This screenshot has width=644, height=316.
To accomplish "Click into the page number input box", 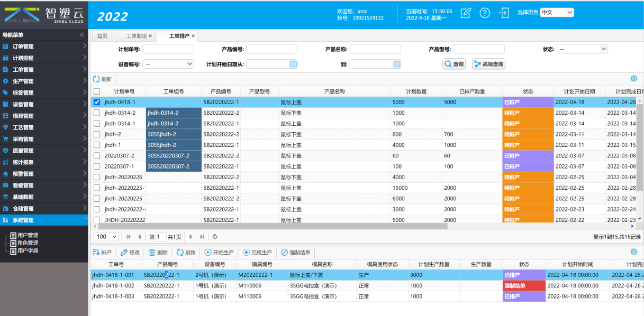I will [161, 237].
